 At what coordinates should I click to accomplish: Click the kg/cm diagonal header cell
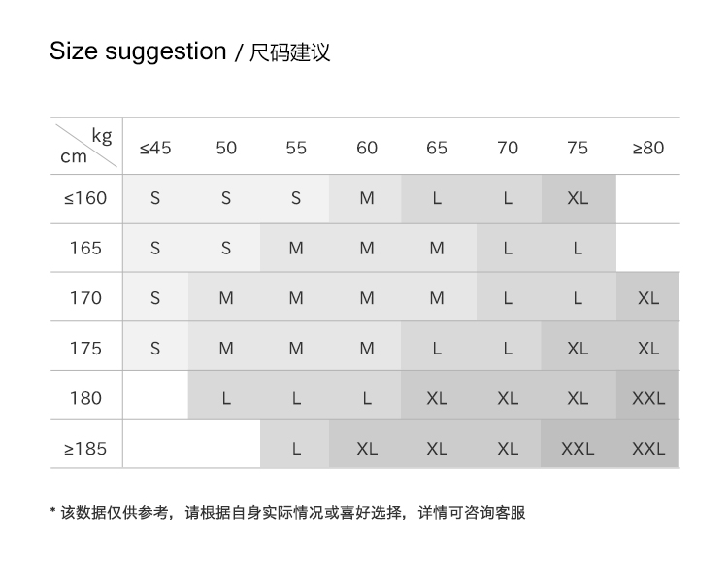[86, 146]
